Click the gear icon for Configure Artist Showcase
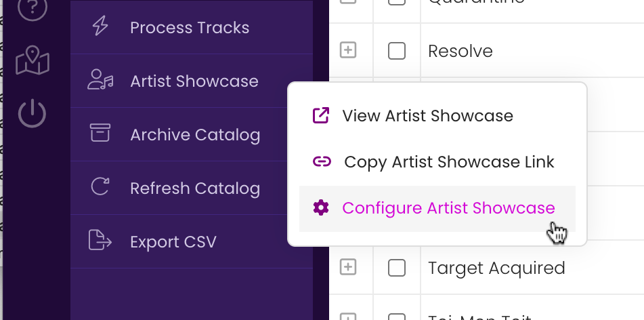Screen dimensions: 644x320 click(321, 207)
